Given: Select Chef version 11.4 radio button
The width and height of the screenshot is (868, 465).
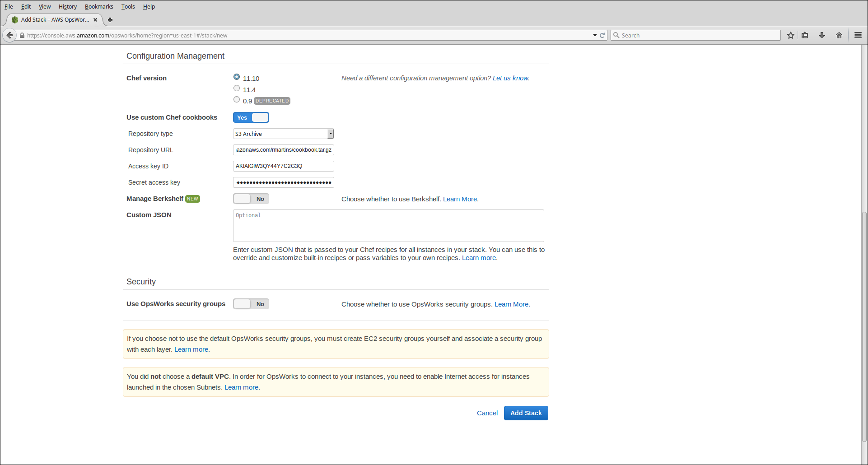Looking at the screenshot, I should [x=237, y=88].
